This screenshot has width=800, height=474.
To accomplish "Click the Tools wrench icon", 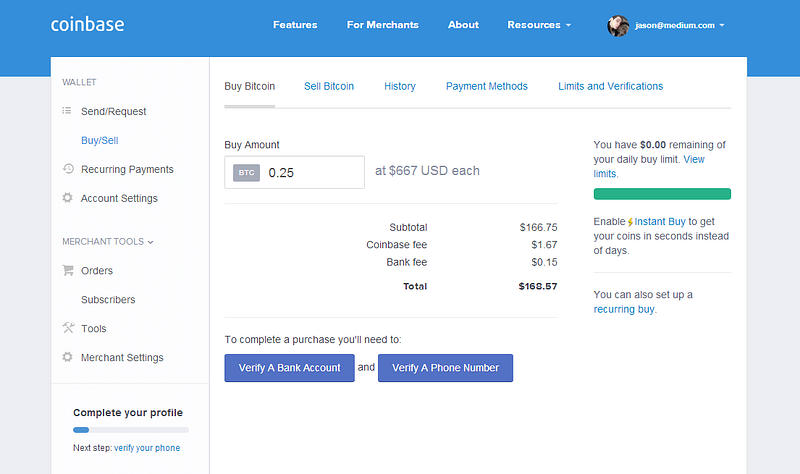I will pyautogui.click(x=68, y=328).
